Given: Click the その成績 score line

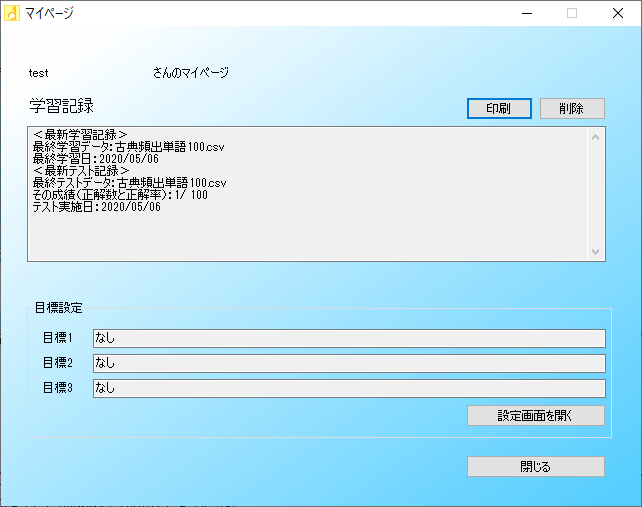Looking at the screenshot, I should click(x=120, y=195).
